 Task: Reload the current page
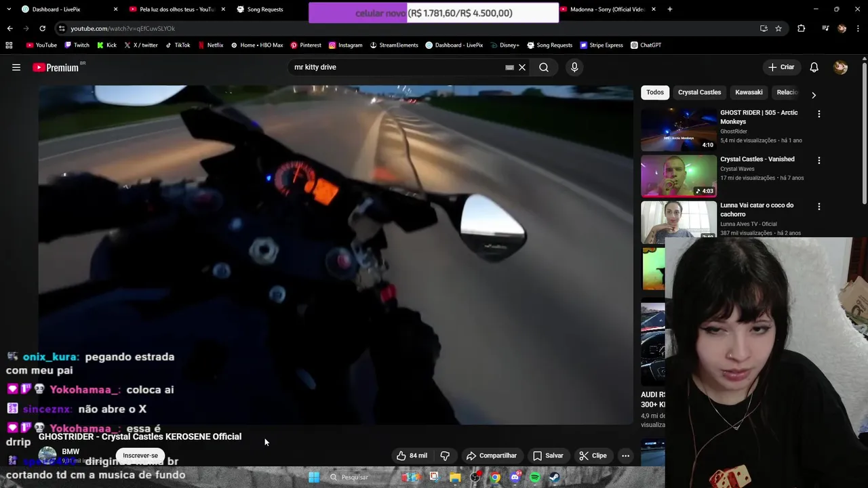42,28
